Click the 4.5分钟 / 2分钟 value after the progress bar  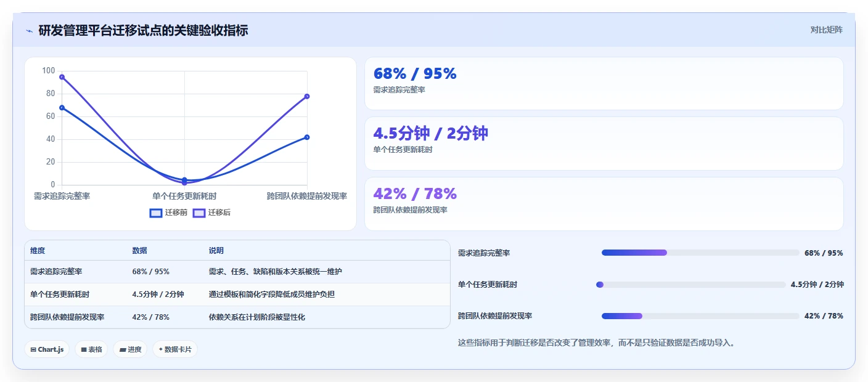coord(817,285)
